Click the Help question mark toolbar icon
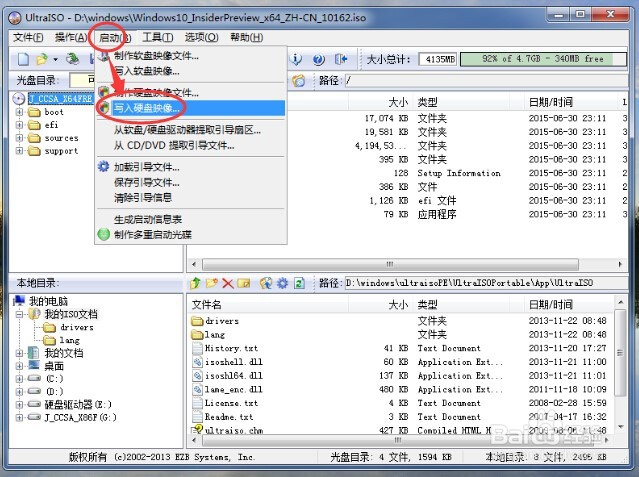 tap(318, 60)
